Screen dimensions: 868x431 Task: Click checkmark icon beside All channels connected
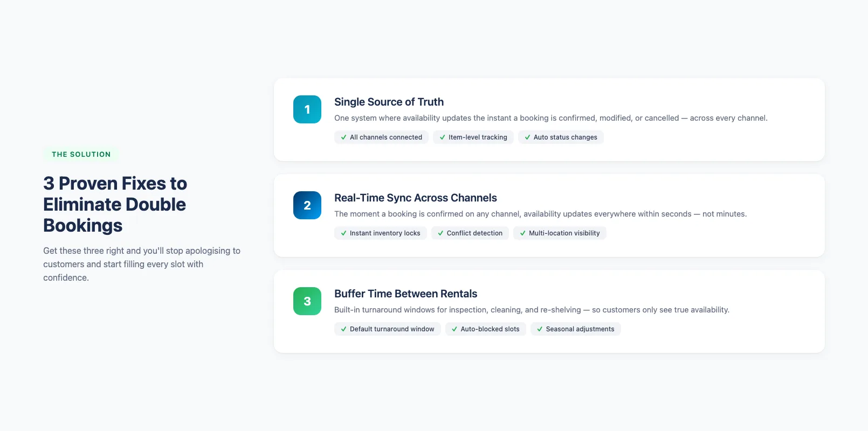[x=343, y=137]
